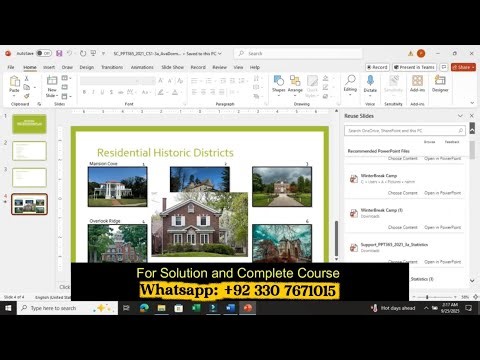This screenshot has height=360, width=480.
Task: Open the Clipboard dialog launcher
Action: point(39,104)
